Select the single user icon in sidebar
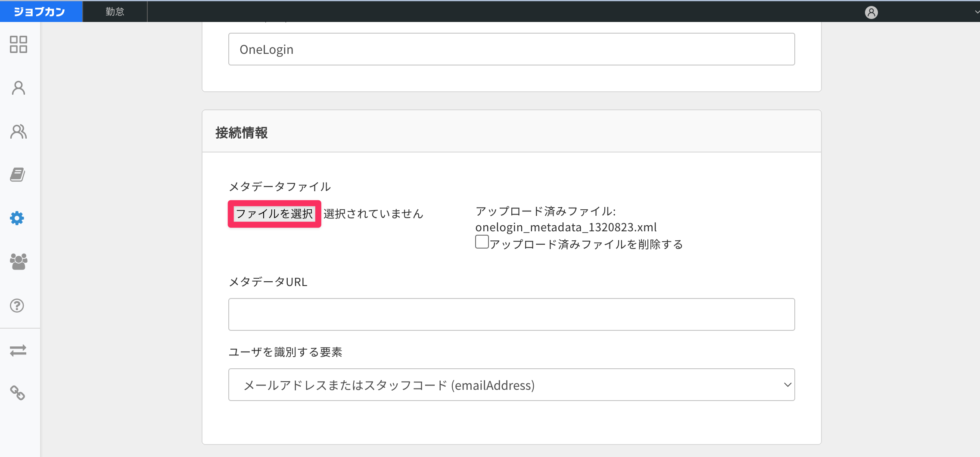980x457 pixels. point(19,88)
